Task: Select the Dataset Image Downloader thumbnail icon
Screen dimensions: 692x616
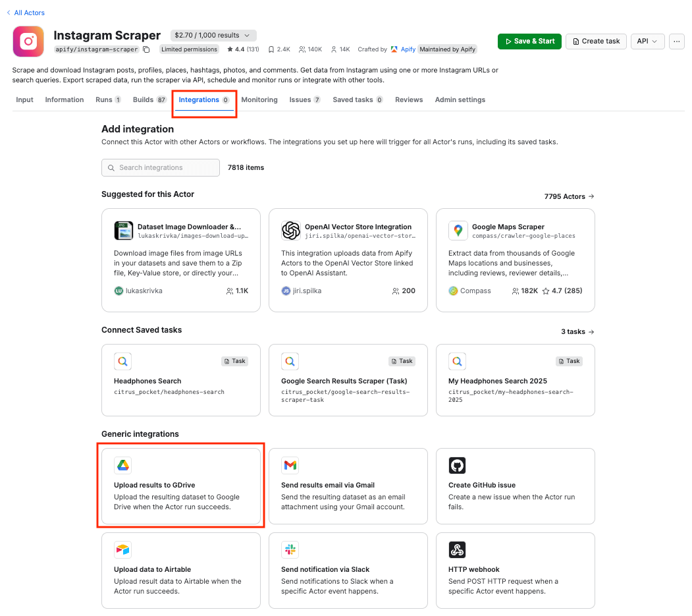Action: (x=123, y=231)
